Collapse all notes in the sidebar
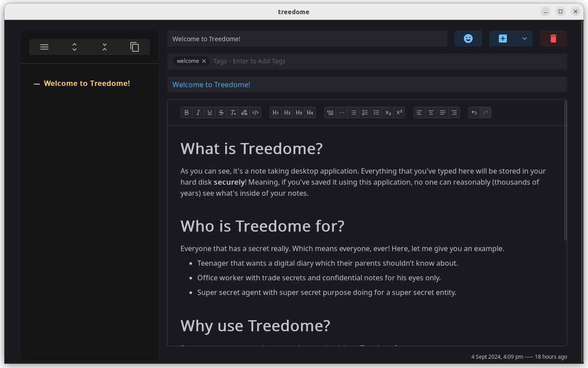The height and width of the screenshot is (368, 588). tap(104, 47)
